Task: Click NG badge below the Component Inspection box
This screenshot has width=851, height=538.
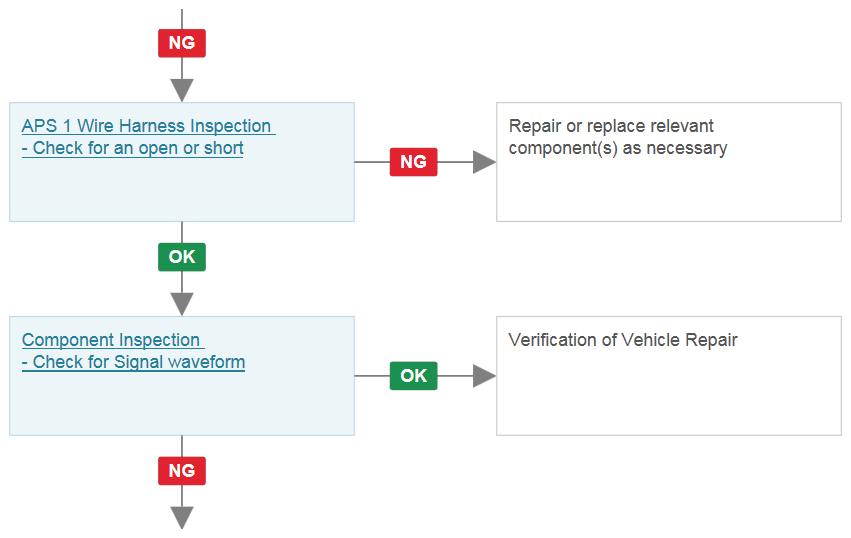Action: pyautogui.click(x=182, y=471)
